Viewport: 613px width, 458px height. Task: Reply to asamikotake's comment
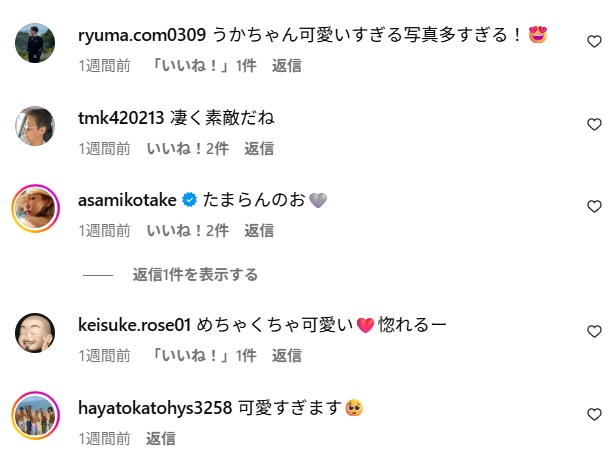(259, 231)
